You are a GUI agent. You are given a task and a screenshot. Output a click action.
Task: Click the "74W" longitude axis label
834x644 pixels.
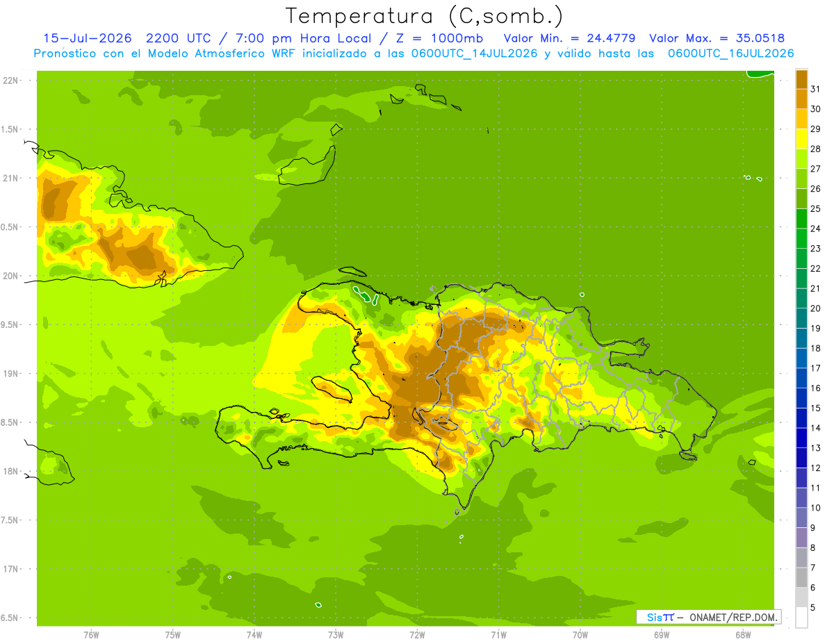click(254, 635)
